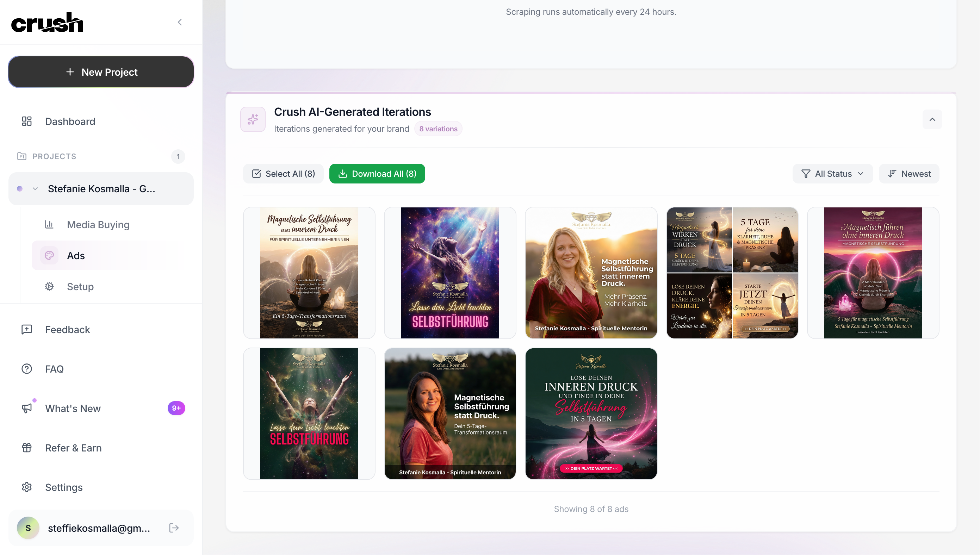Screen dimensions: 980x555
Task: Open the 'Magnetische Selbstführung statt innerem Druck' script ad
Action: (x=309, y=273)
